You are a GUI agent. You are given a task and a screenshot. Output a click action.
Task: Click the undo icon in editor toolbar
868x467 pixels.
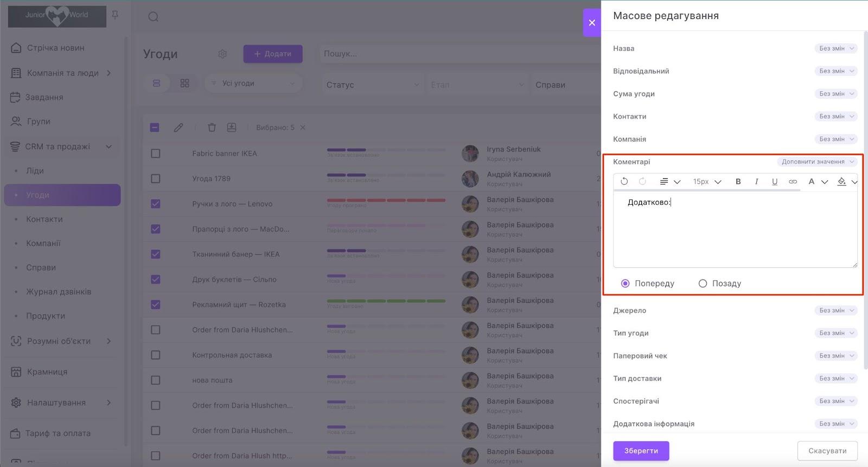624,181
